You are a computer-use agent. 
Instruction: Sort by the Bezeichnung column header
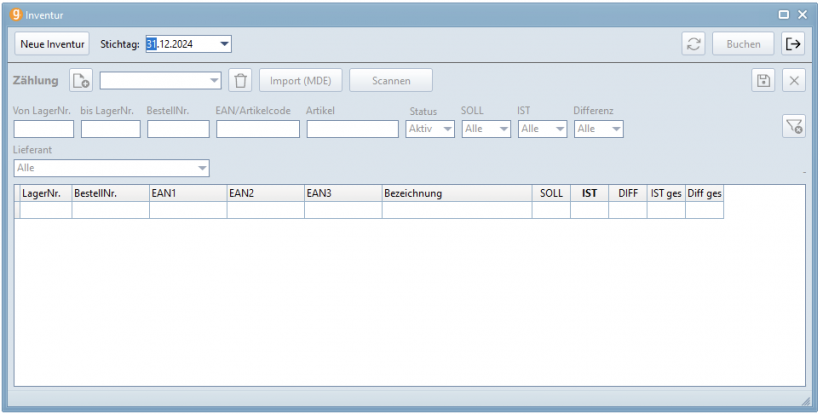click(x=456, y=194)
